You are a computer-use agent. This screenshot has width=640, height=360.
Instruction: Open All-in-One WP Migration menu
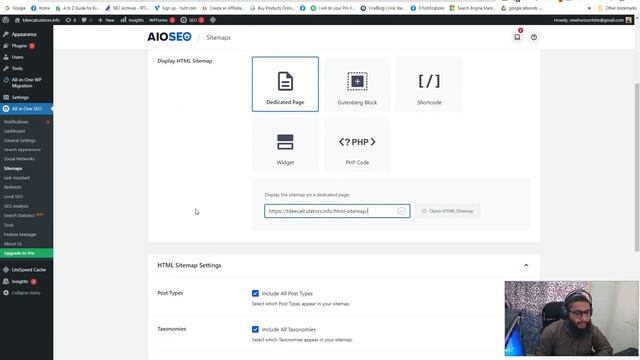(x=27, y=83)
